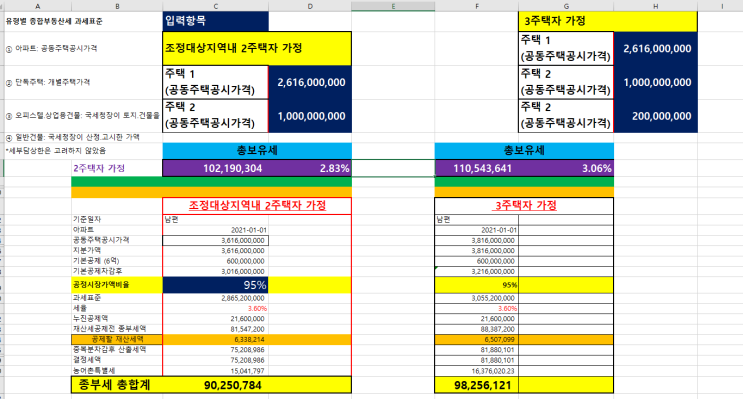Select the 6,338,214 deduction value
This screenshot has width=743, height=399.
216,339
